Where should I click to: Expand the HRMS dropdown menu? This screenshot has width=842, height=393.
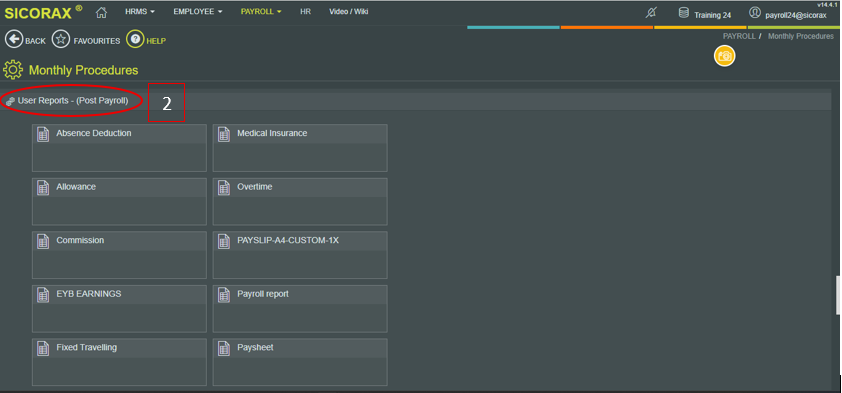tap(140, 11)
